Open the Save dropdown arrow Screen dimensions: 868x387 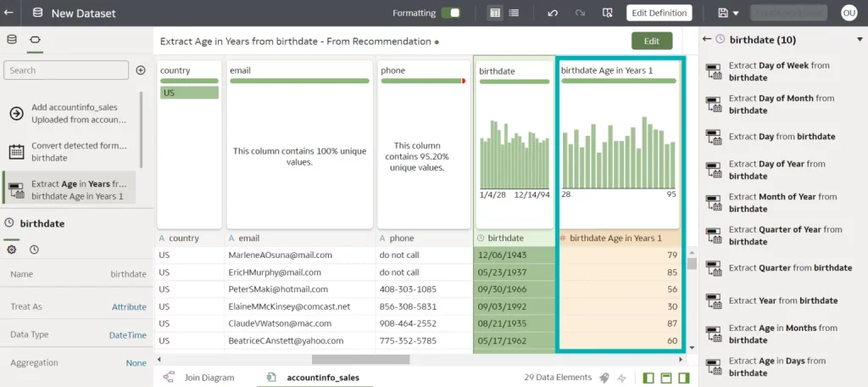coord(736,14)
